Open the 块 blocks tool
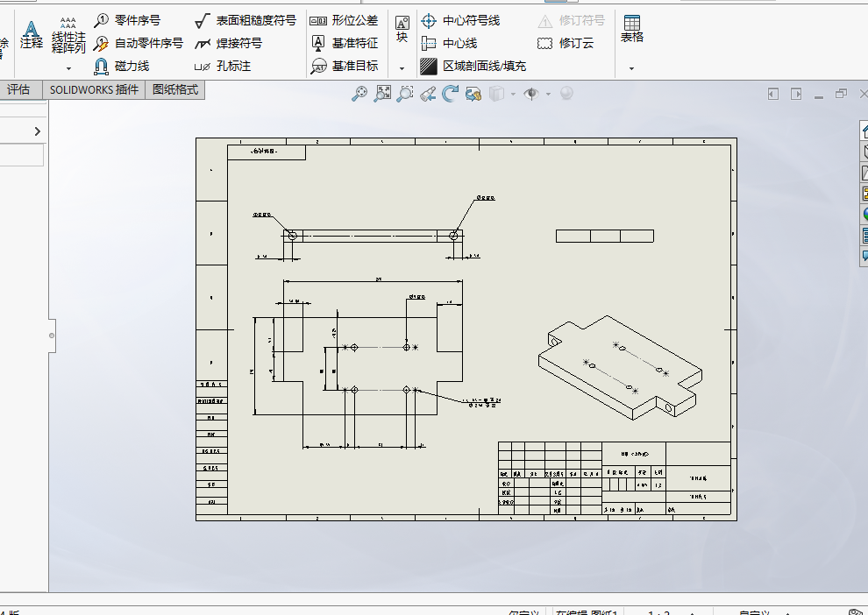Screen dimensions: 868x615 click(x=402, y=29)
